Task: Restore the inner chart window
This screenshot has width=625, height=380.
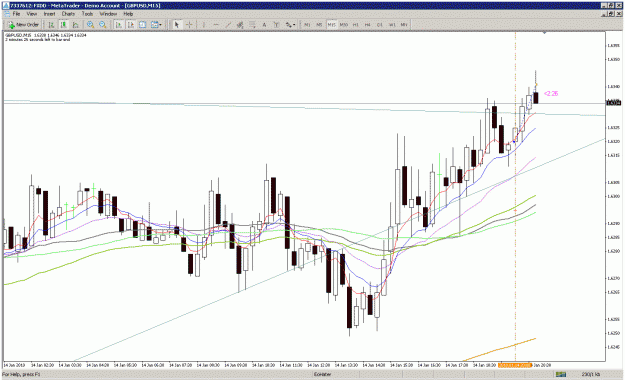Action: (x=611, y=14)
